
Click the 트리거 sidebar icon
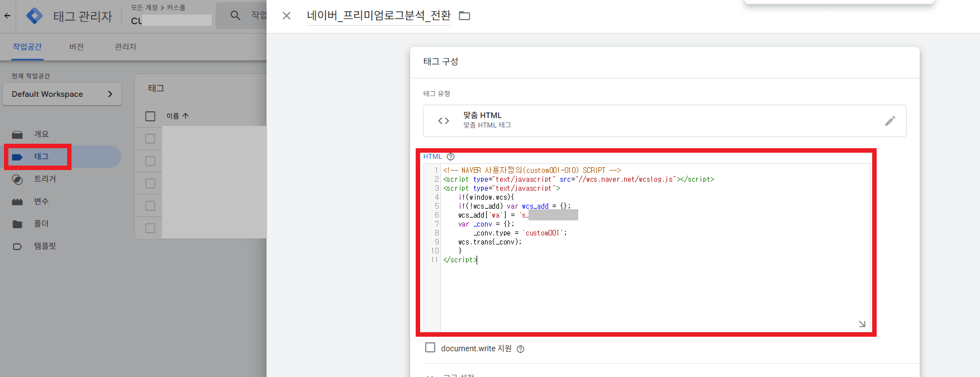pyautogui.click(x=17, y=180)
